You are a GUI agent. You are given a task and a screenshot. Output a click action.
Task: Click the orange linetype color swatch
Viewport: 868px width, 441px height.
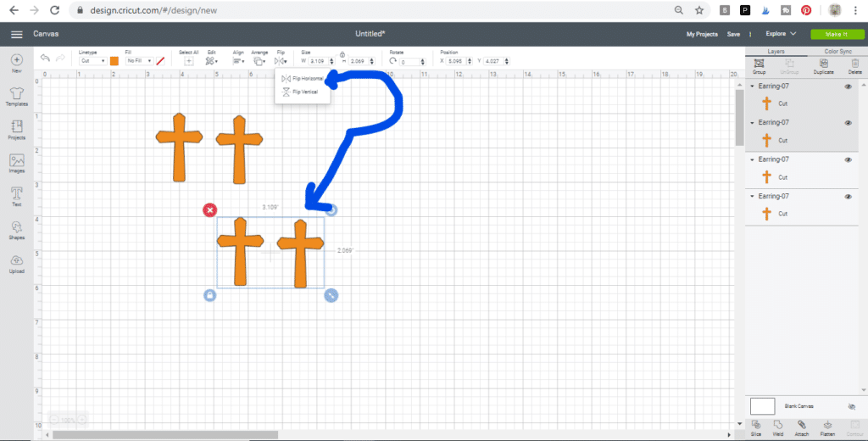[x=114, y=61]
